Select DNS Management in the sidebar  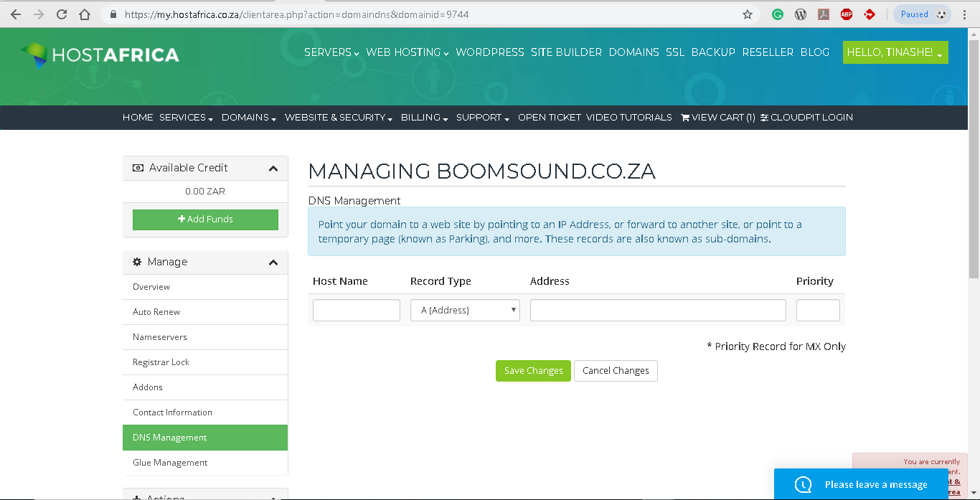[x=205, y=438]
